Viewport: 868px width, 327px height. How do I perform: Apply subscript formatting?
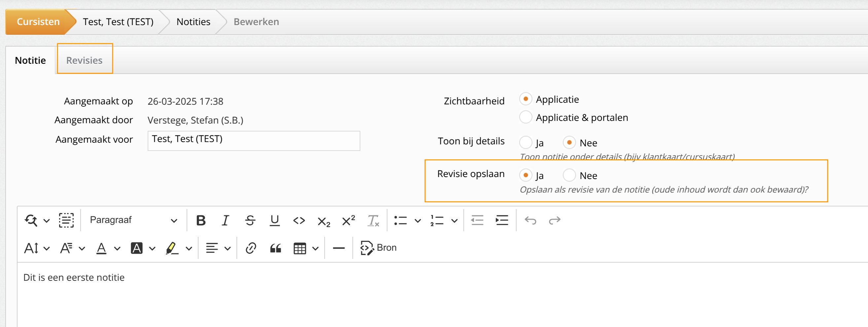tap(324, 222)
